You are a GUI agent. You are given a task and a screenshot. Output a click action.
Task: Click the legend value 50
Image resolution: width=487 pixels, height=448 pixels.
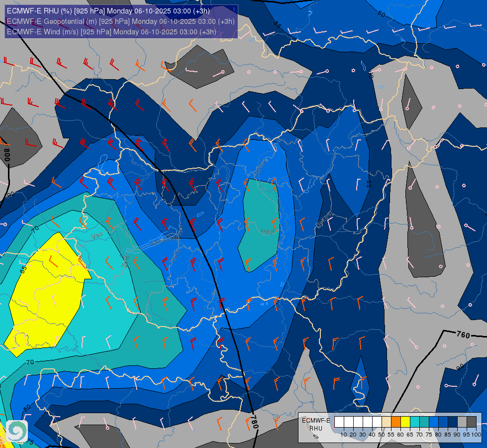click(x=382, y=435)
